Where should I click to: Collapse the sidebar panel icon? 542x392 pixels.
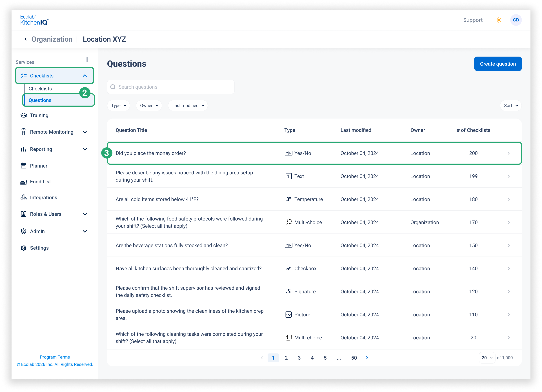pyautogui.click(x=89, y=59)
